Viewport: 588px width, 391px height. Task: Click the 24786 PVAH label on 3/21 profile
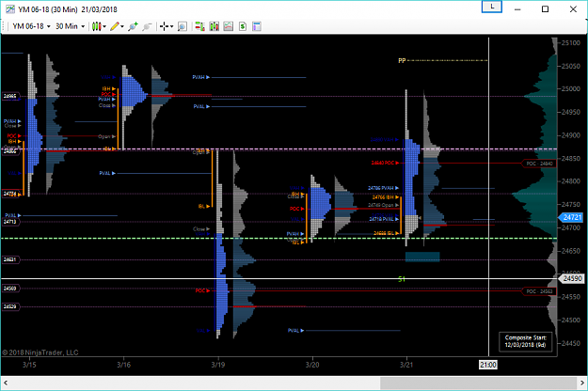pos(381,188)
